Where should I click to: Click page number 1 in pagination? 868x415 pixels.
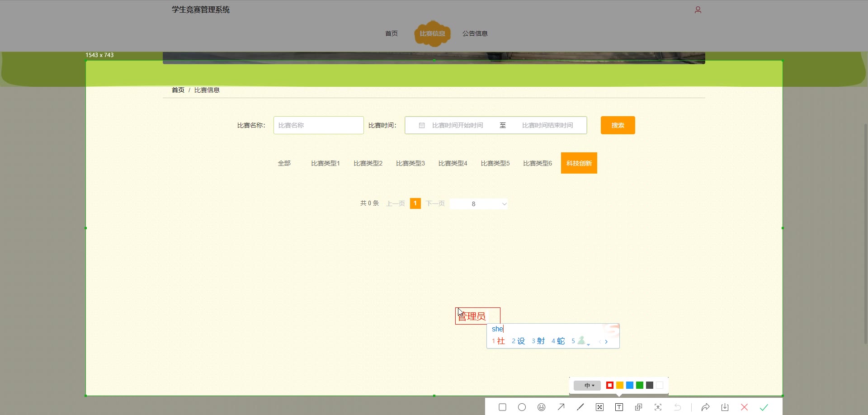(x=415, y=203)
